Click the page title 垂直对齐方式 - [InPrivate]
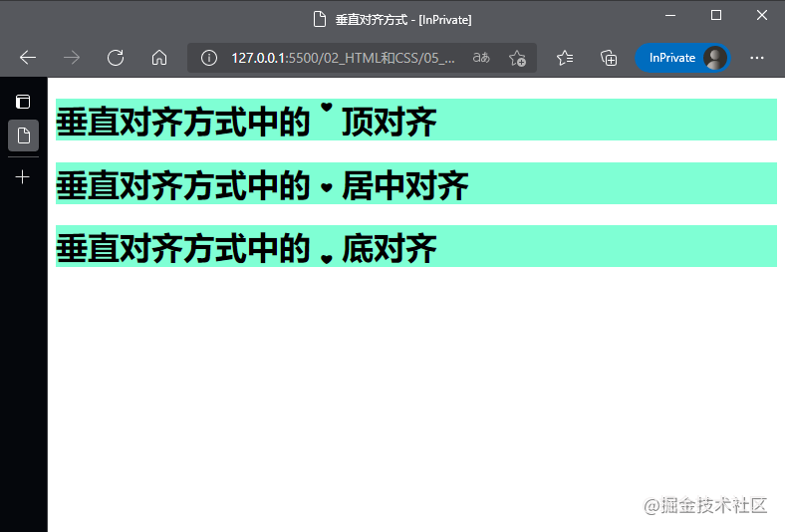The image size is (785, 532). tap(403, 20)
